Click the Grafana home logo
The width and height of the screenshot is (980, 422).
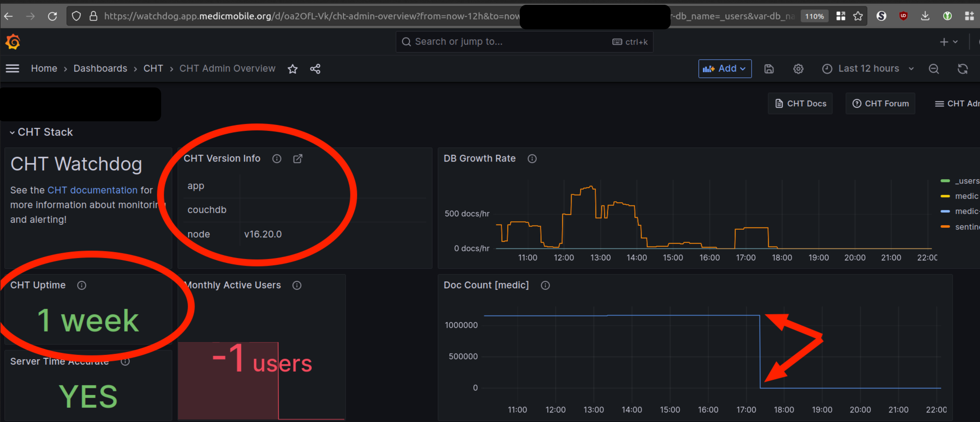click(x=13, y=41)
